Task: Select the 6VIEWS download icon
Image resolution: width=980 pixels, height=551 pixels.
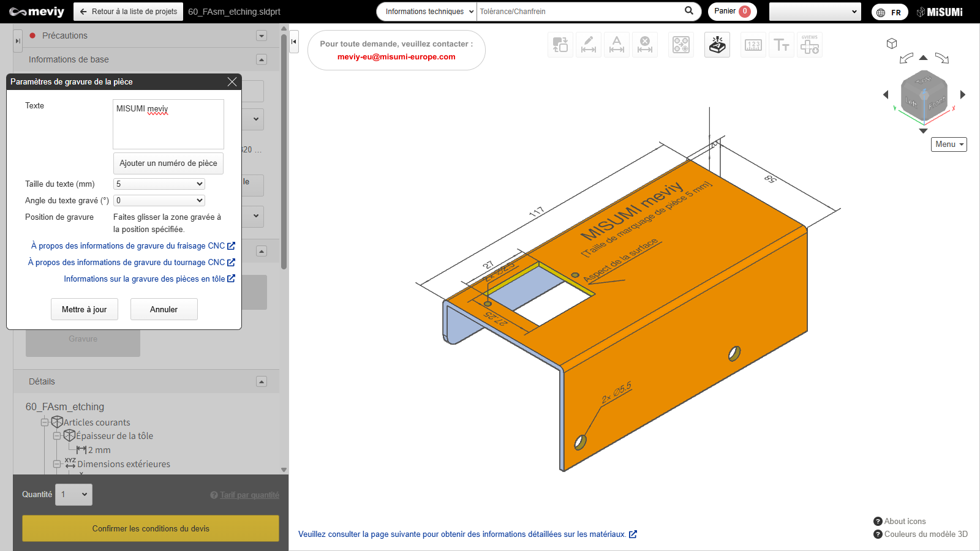Action: click(x=810, y=45)
